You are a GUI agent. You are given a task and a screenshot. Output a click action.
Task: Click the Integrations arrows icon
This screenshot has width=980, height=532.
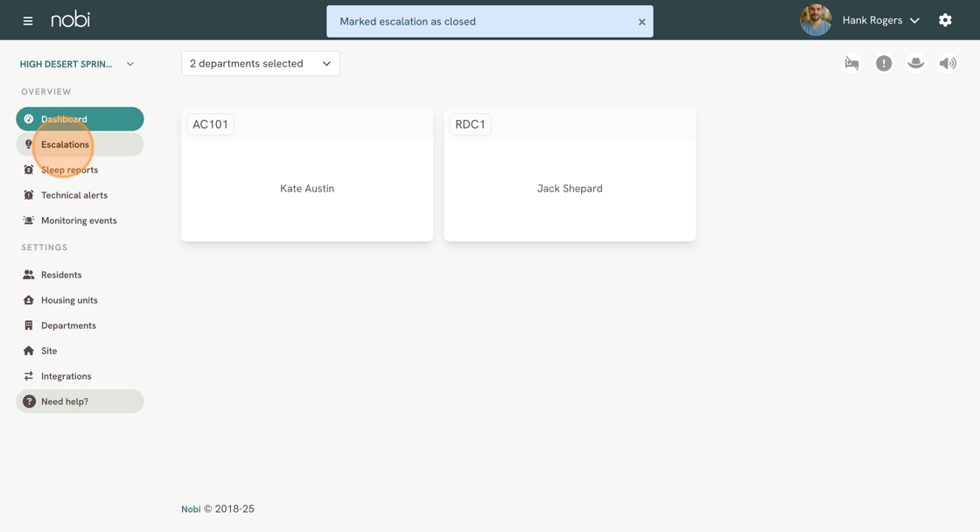(x=29, y=376)
